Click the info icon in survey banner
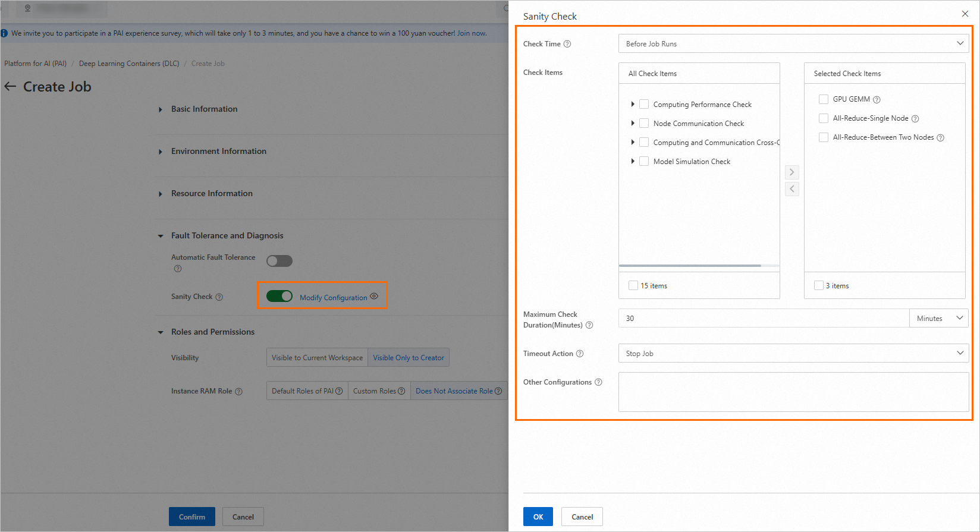980x532 pixels. pos(4,33)
